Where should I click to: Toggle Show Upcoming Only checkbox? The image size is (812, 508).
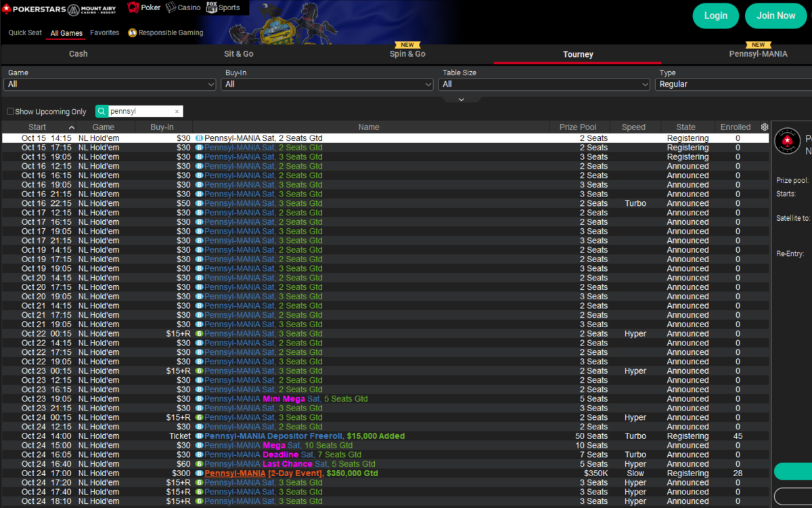click(10, 112)
